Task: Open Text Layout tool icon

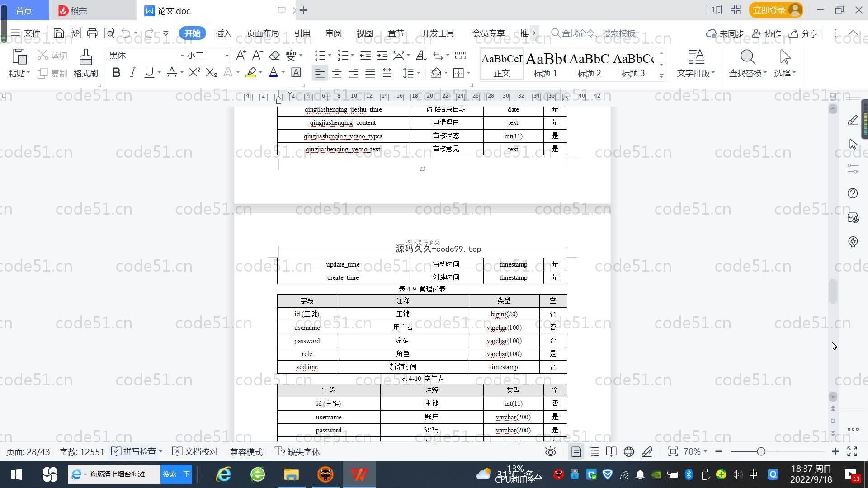Action: [696, 57]
